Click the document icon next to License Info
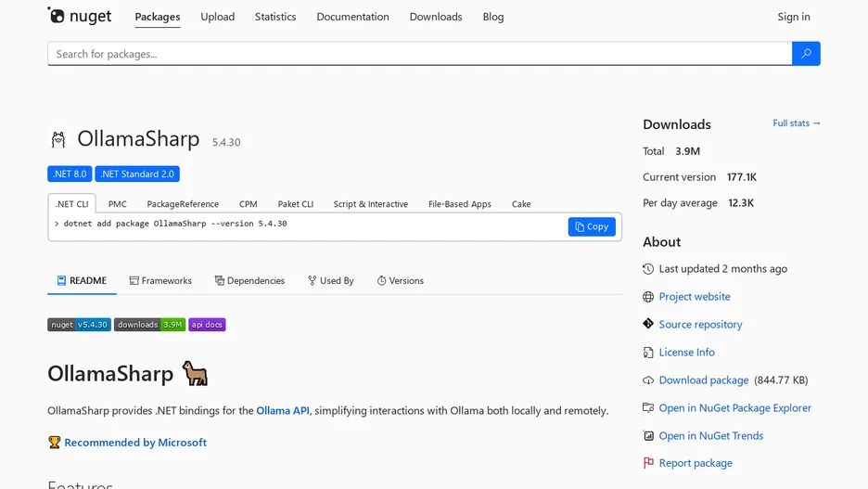The width and height of the screenshot is (868, 489). click(648, 353)
